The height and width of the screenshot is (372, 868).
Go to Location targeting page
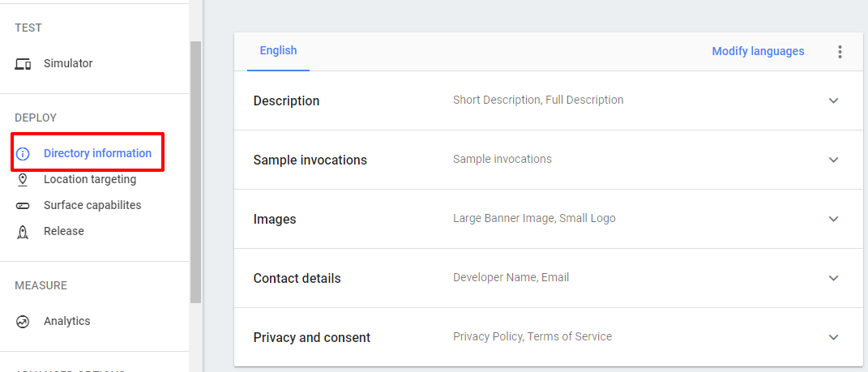click(x=90, y=180)
